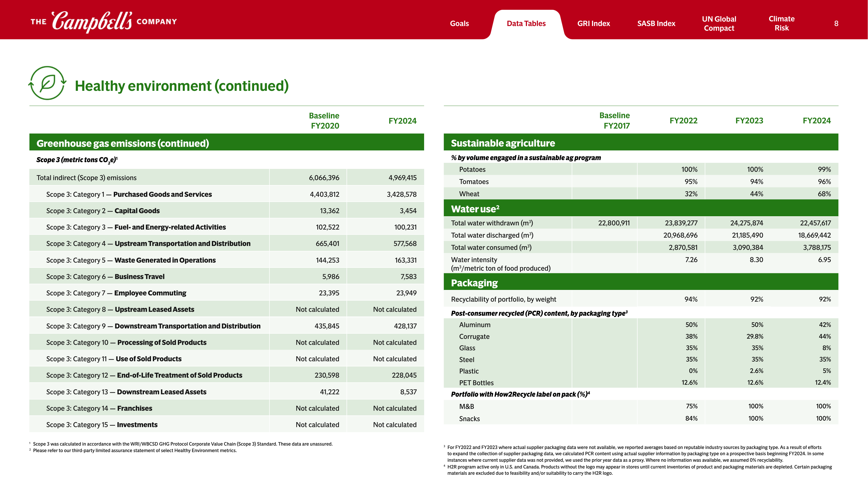Select Category 1 Purchased Goods and Services

click(129, 194)
